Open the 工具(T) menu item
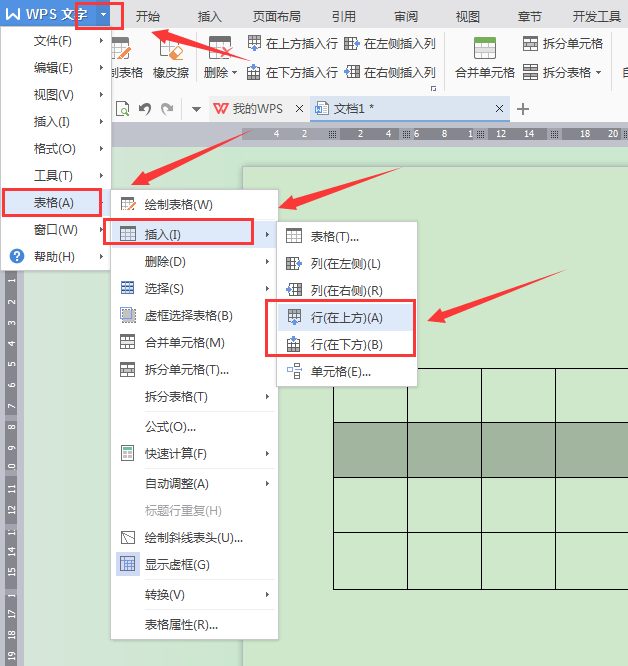The width and height of the screenshot is (628, 666). (x=55, y=175)
